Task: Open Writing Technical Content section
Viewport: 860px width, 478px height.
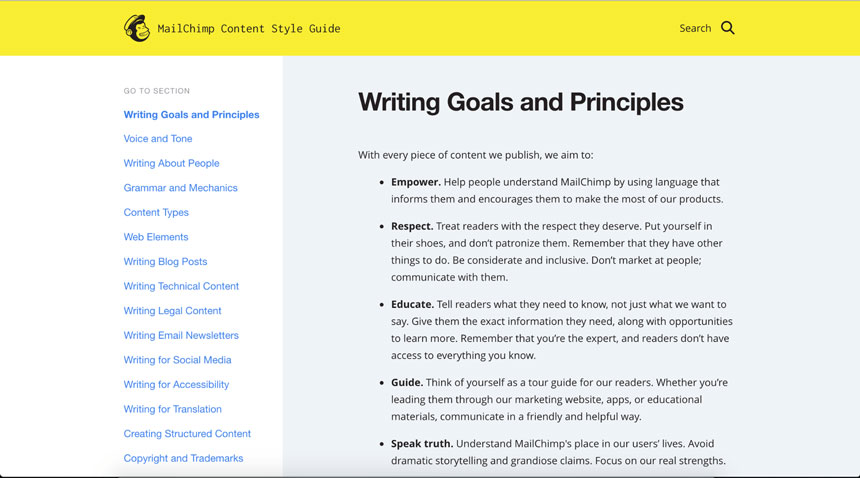Action: coord(181,286)
